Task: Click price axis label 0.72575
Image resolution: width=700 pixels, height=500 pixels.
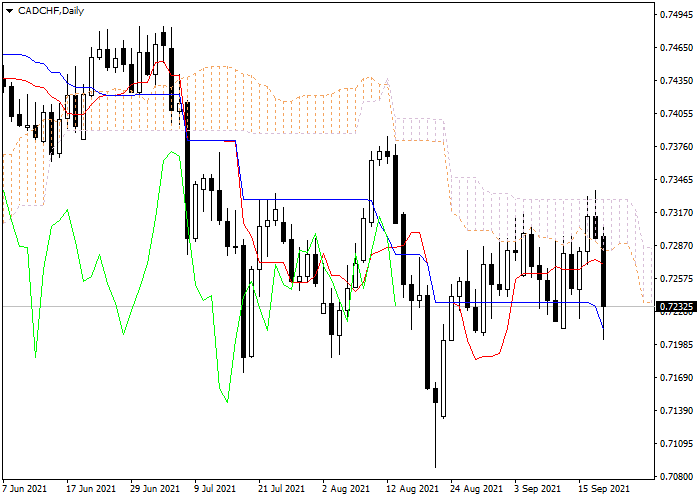Action: click(x=676, y=279)
